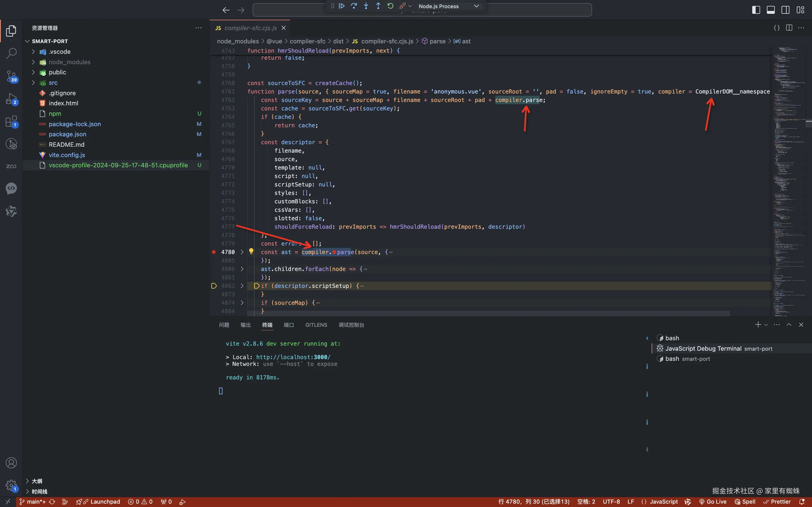812x507 pixels.
Task: Toggle the bottom panel visibility
Action: pyautogui.click(x=771, y=10)
